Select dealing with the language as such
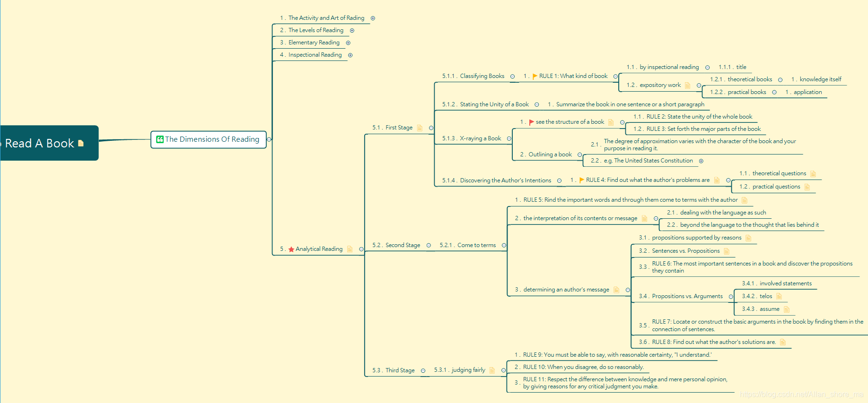 [x=716, y=213]
